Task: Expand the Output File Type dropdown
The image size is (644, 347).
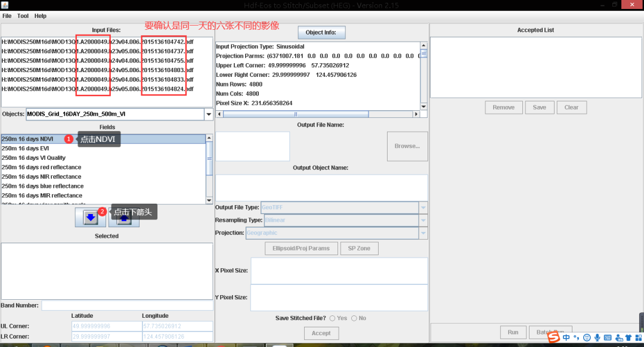Action: pos(423,207)
